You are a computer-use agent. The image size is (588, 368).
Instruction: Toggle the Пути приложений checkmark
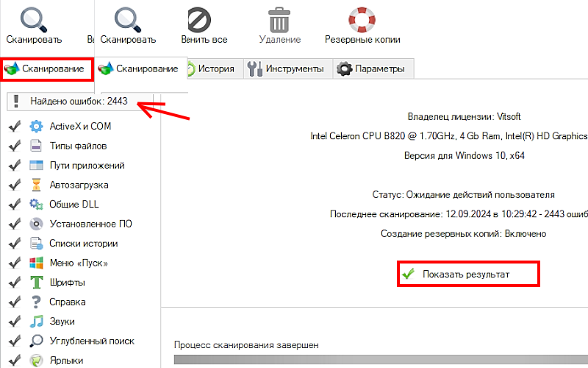click(14, 165)
